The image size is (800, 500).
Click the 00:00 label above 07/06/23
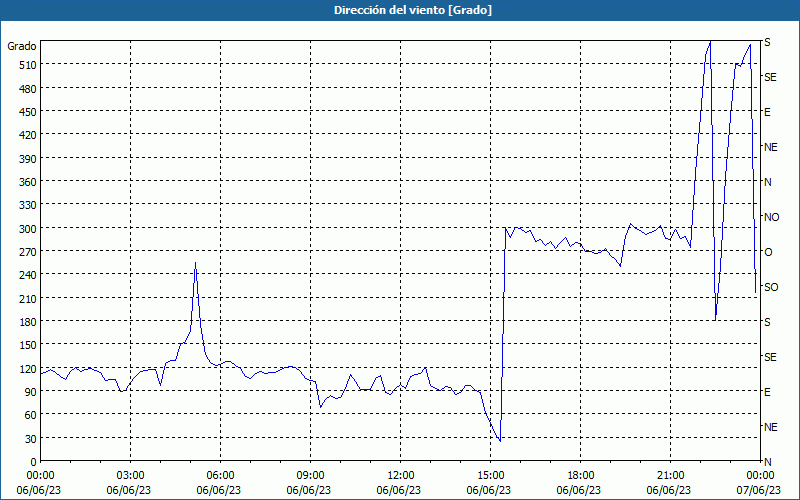coord(760,476)
